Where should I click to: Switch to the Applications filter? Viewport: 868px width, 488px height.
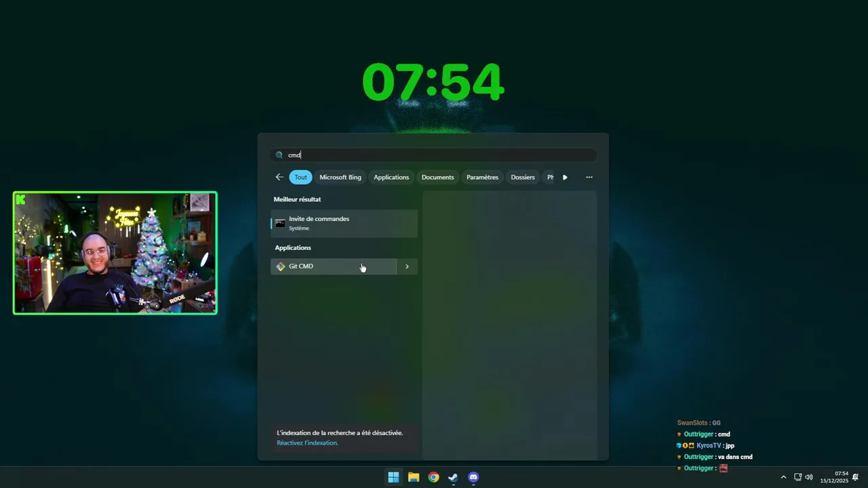click(x=391, y=177)
